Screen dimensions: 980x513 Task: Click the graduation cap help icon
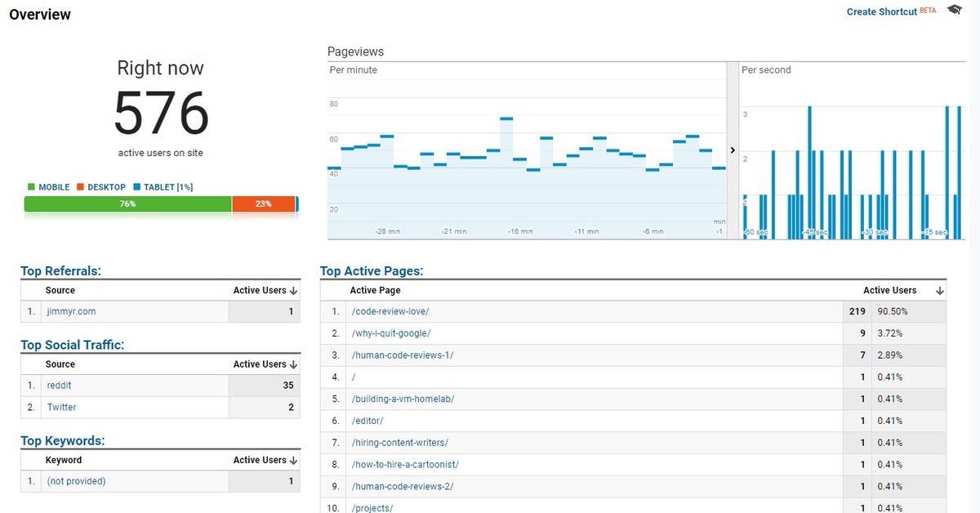(954, 9)
